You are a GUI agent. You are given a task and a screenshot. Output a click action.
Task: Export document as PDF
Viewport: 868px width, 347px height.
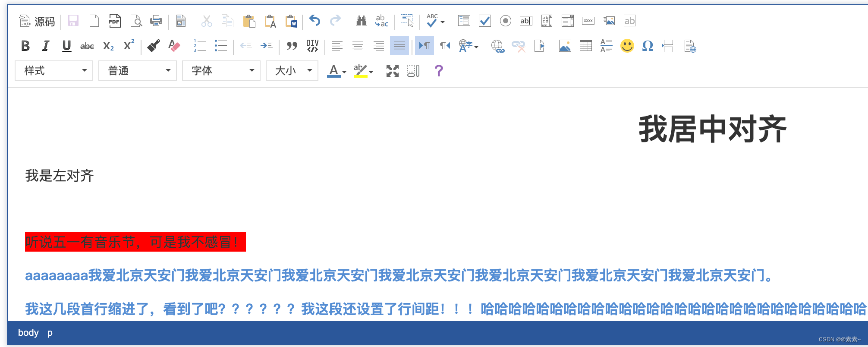click(x=114, y=21)
